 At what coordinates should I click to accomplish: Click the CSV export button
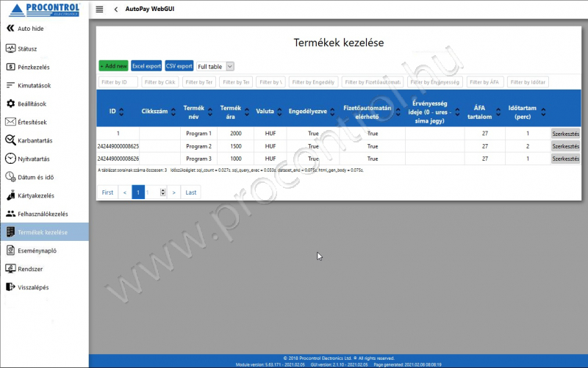[179, 66]
